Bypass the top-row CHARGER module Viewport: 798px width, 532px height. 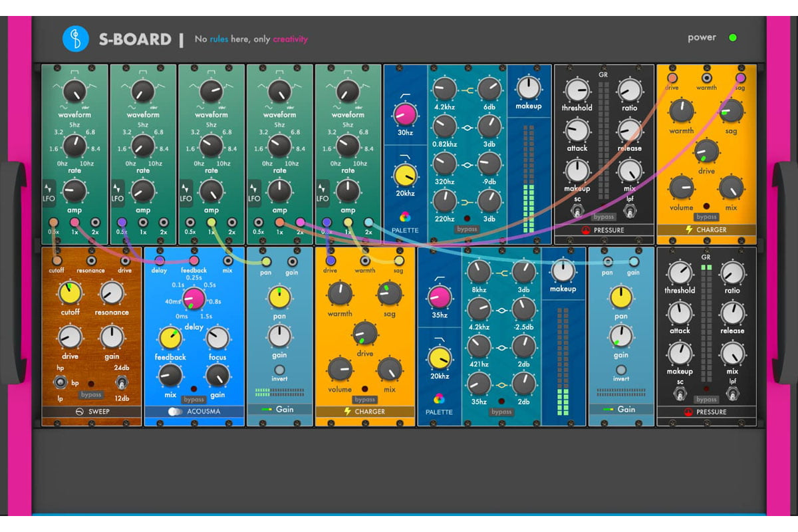[x=706, y=217]
